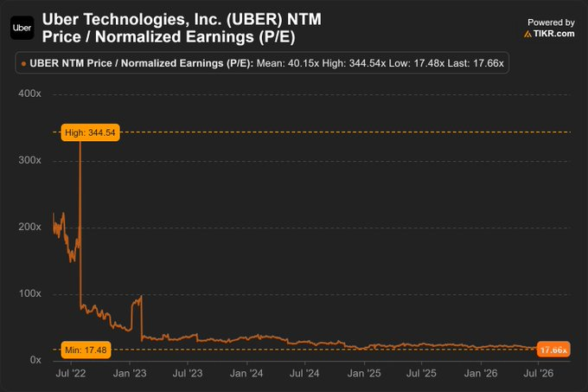Click the "Jan '23" x-axis label
This screenshot has width=588, height=392.
pos(130,373)
